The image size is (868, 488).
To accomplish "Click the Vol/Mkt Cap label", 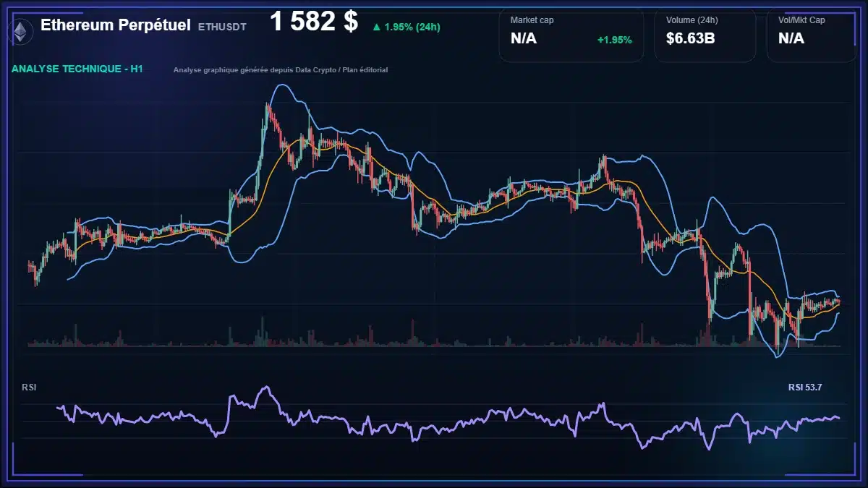I will (801, 20).
